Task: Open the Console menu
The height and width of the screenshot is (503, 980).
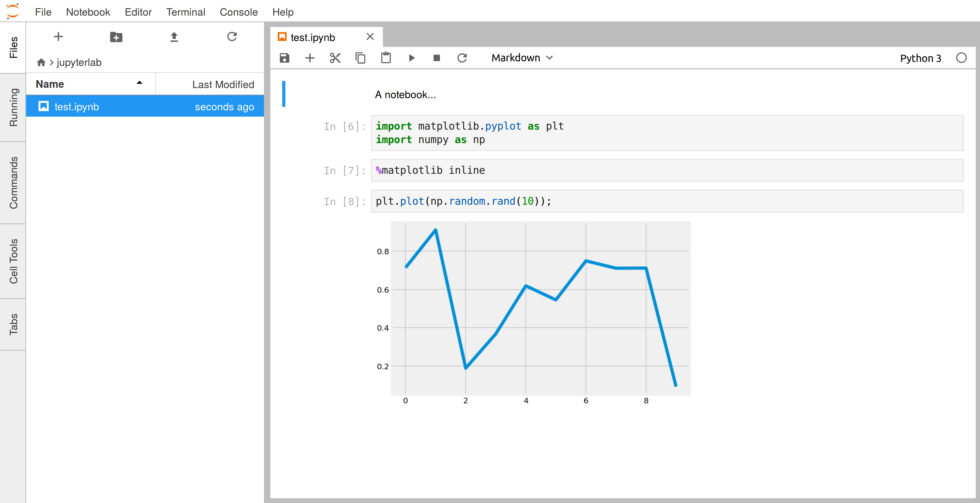Action: tap(239, 12)
